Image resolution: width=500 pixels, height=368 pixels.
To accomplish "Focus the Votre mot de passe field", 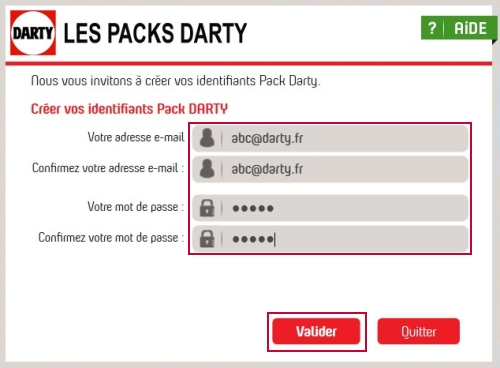I will pyautogui.click(x=330, y=208).
